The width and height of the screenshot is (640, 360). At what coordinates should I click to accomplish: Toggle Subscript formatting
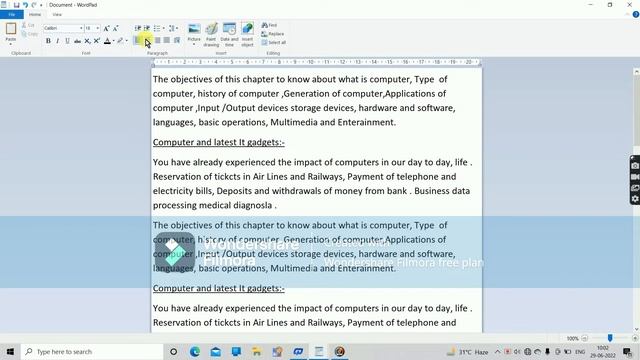click(x=87, y=41)
